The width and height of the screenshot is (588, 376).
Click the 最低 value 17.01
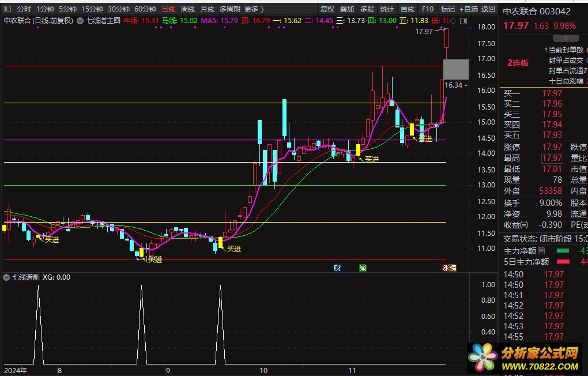[x=552, y=169]
